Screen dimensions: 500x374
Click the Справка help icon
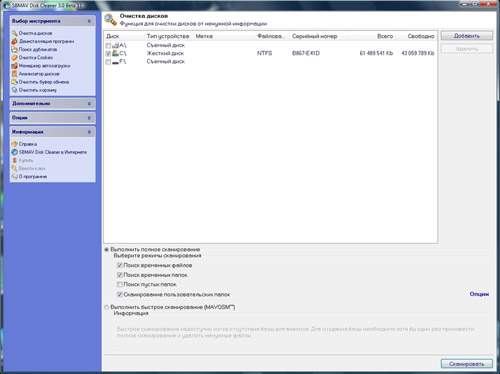(14, 144)
